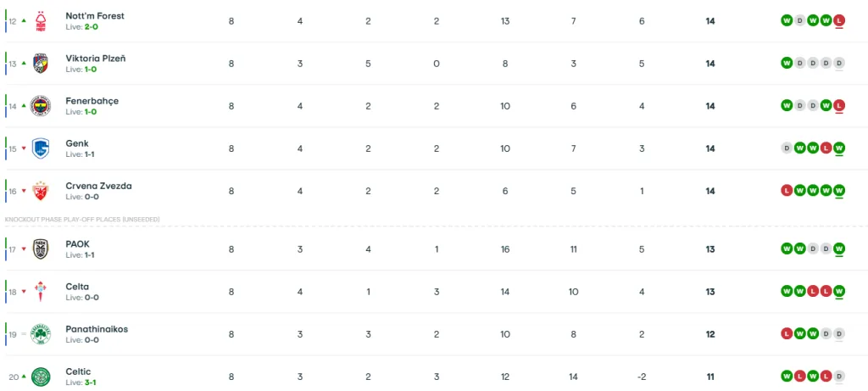
Task: Click PAOK's points total of 13
Action: pyautogui.click(x=710, y=249)
